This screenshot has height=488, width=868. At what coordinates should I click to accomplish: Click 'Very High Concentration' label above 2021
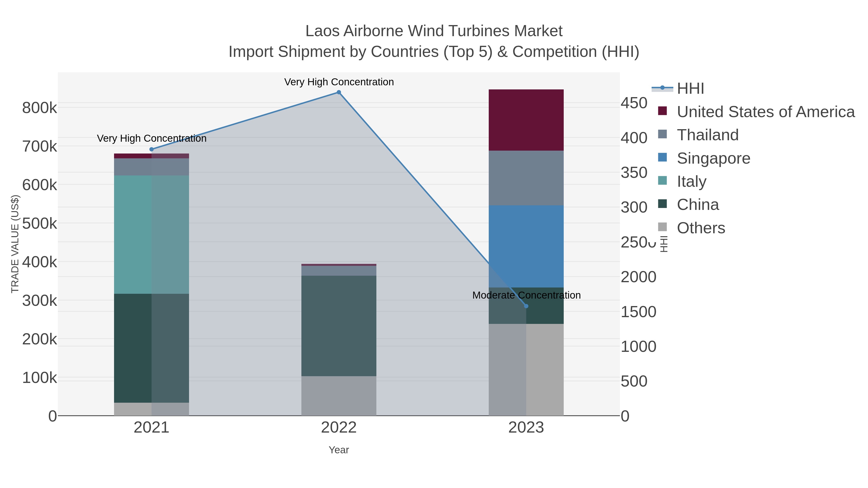click(x=152, y=139)
